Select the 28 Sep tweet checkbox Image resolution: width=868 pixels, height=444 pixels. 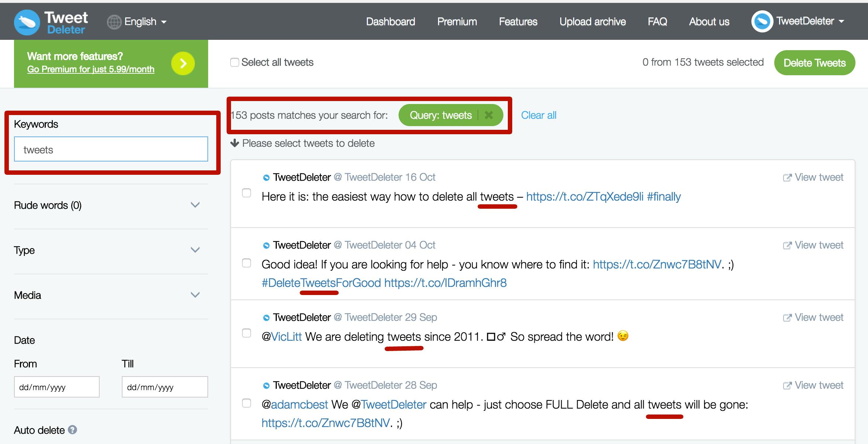click(247, 403)
